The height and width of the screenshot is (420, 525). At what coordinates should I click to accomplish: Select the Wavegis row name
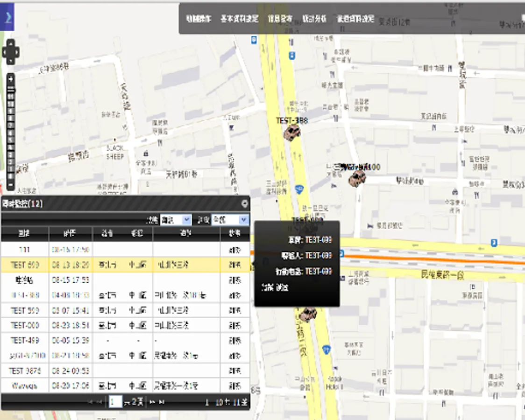[25, 386]
